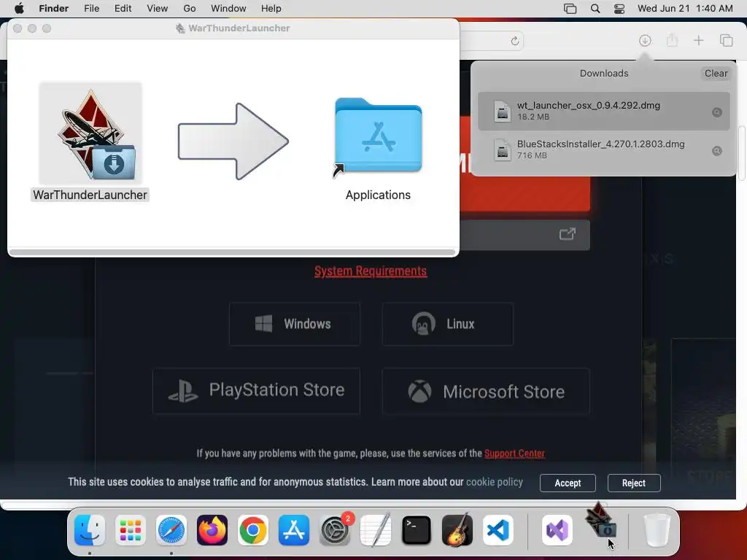This screenshot has height=560, width=747.
Task: Open the Finder menu
Action: 54,9
